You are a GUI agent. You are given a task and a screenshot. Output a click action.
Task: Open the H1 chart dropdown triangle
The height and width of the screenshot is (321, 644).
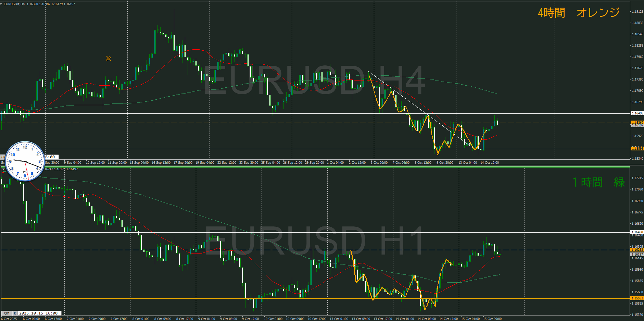coord(3,169)
